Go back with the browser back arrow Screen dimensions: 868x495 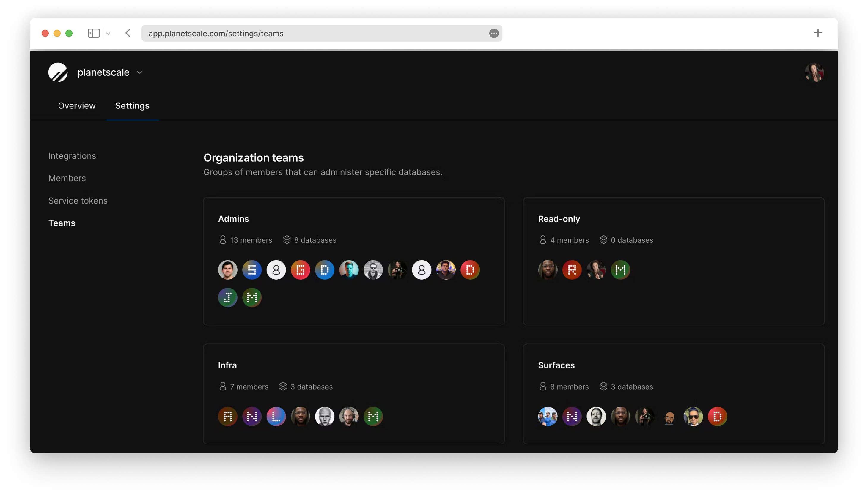coord(128,33)
